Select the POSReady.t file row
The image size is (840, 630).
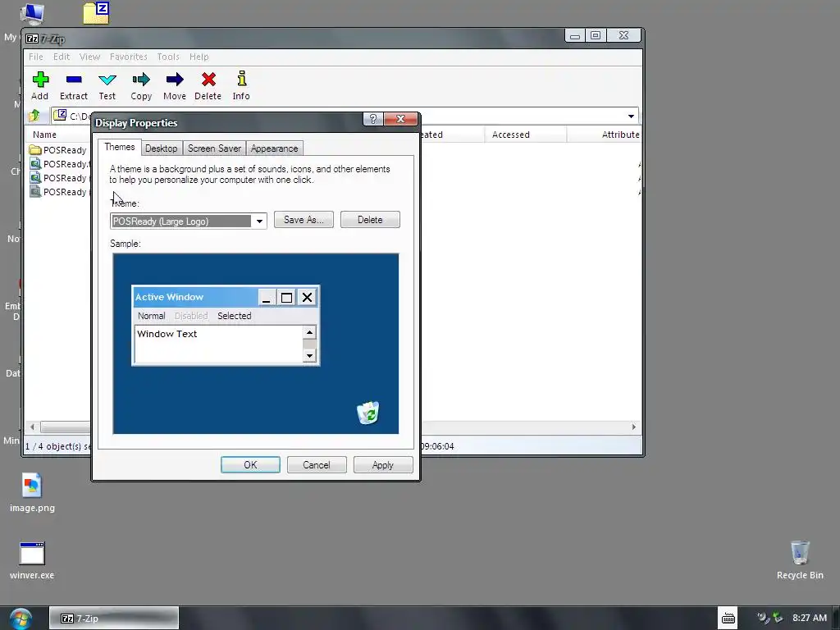coord(60,164)
